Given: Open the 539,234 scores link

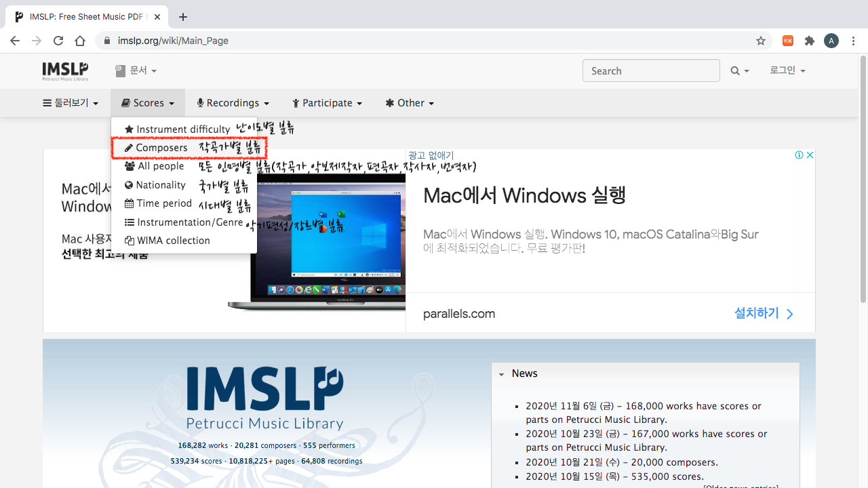Looking at the screenshot, I should click(197, 461).
